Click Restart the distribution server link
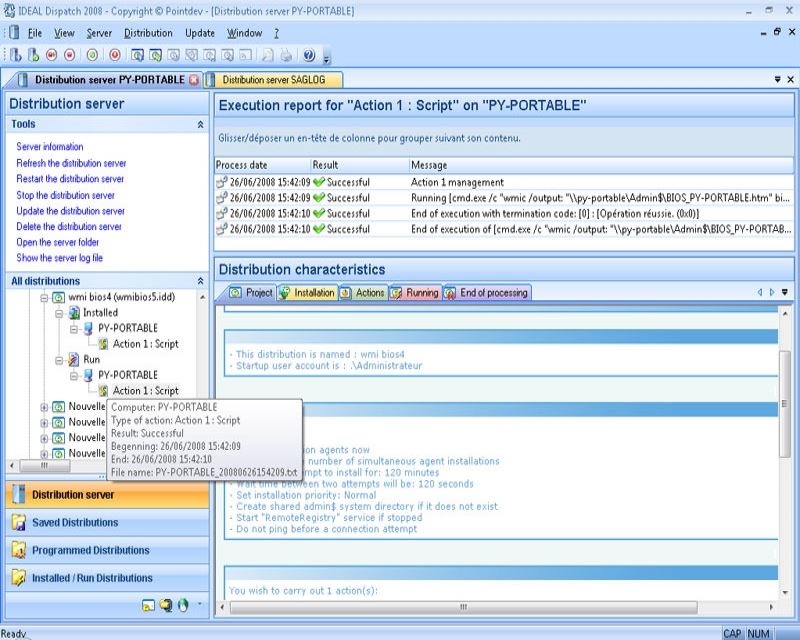This screenshot has height=640, width=800. click(70, 179)
